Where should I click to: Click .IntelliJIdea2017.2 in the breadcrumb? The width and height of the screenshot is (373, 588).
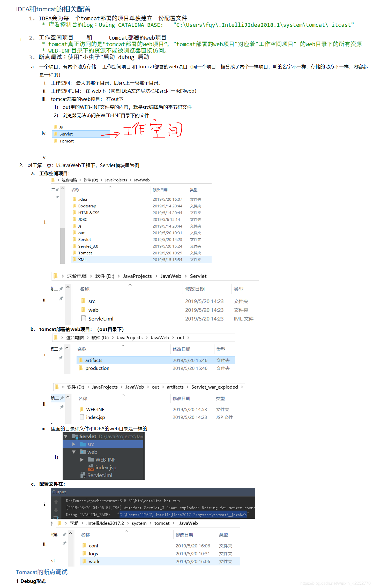[x=105, y=523]
